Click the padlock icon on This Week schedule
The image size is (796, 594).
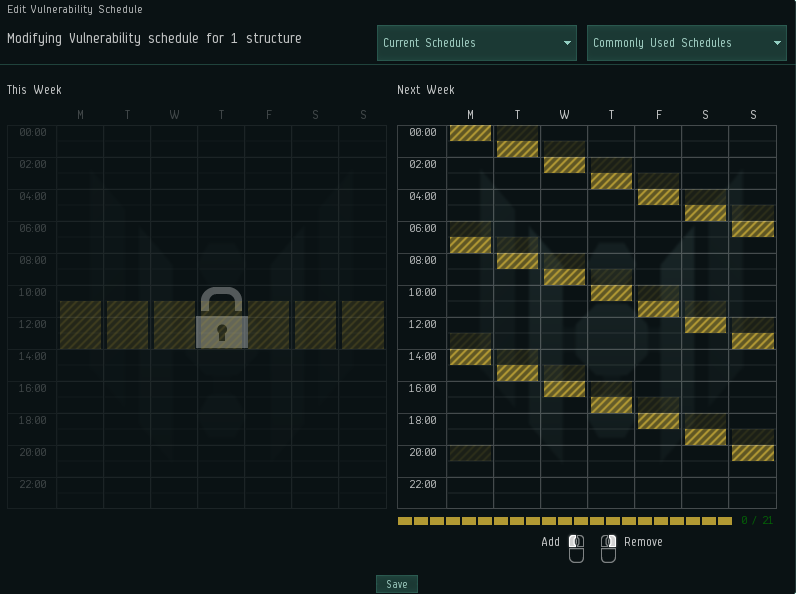[x=221, y=318]
